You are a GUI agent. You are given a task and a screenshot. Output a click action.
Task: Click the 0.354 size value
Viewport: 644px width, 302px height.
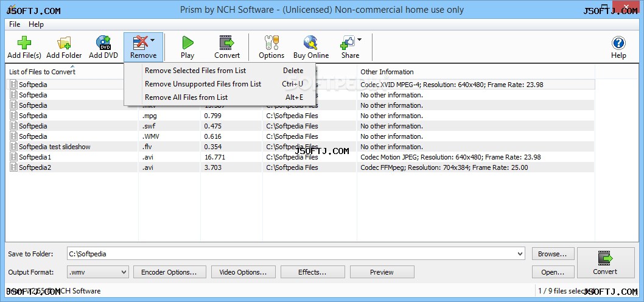(x=213, y=147)
